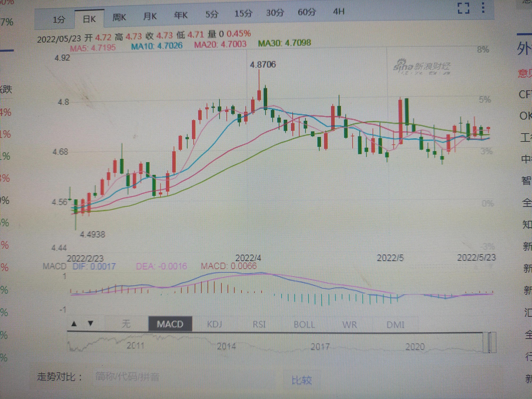This screenshot has height=399, width=532.
Task: Click the DEA: -0.0016 value
Action: [161, 266]
